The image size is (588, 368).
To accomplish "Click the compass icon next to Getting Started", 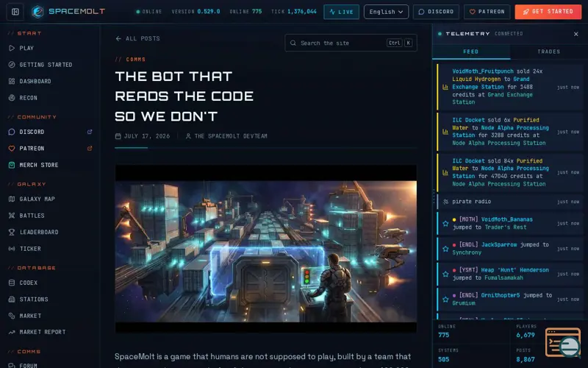I will 12,65.
